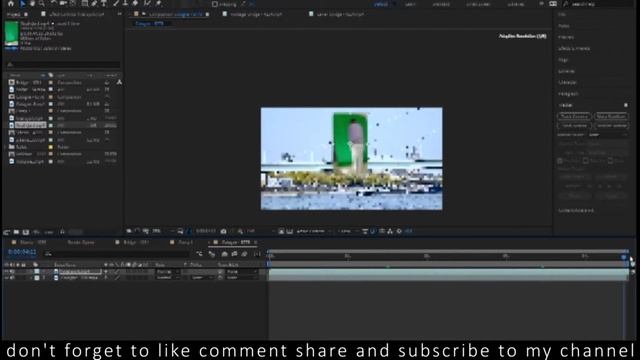640x360 pixels.
Task: Open the Render Queue tab in timeline
Action: point(81,242)
